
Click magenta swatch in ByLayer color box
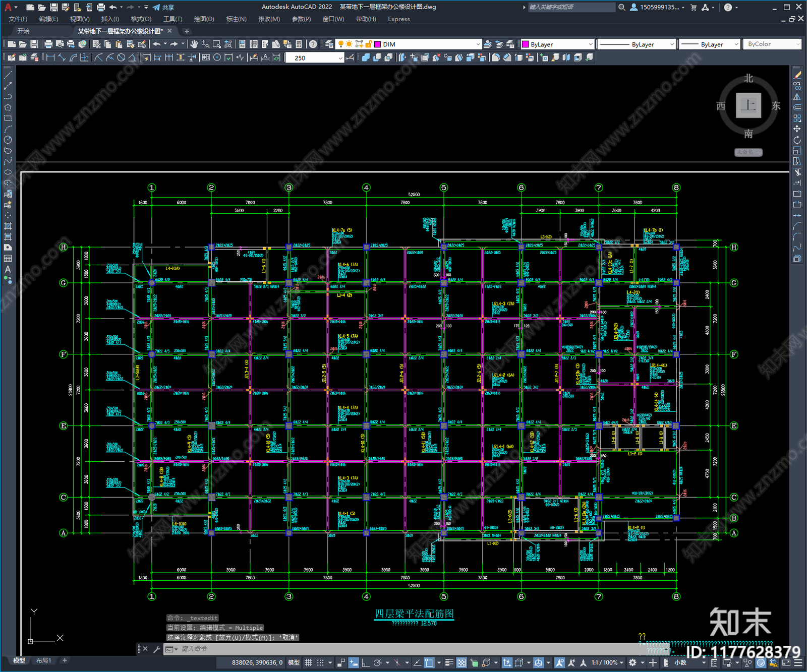coord(525,44)
